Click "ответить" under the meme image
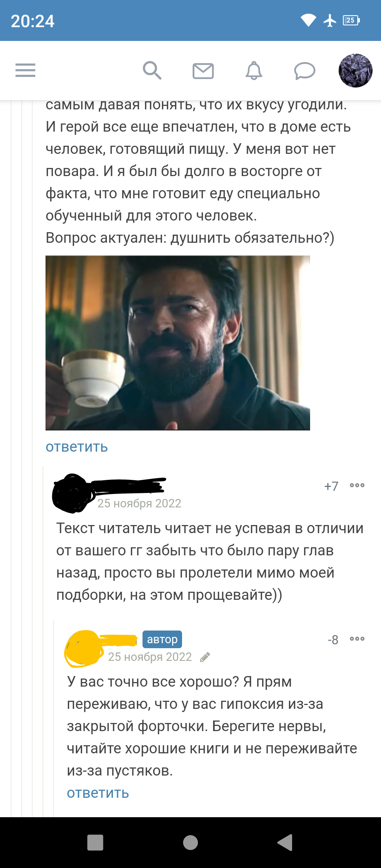 77,447
